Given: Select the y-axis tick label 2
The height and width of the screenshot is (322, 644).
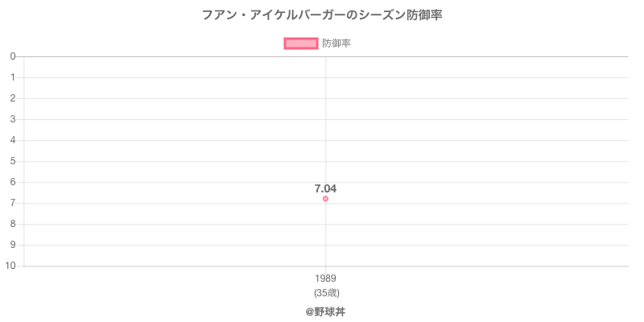Looking at the screenshot, I should [14, 98].
